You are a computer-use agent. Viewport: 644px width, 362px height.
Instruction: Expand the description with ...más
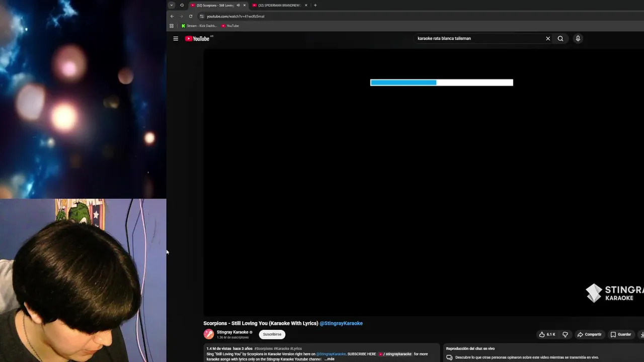[329, 359]
